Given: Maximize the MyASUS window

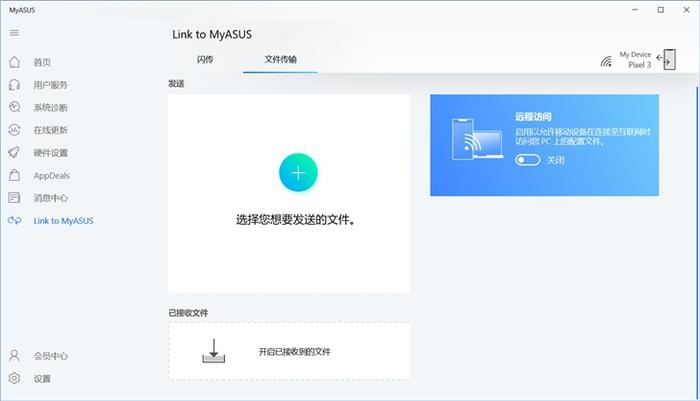Looking at the screenshot, I should (661, 10).
